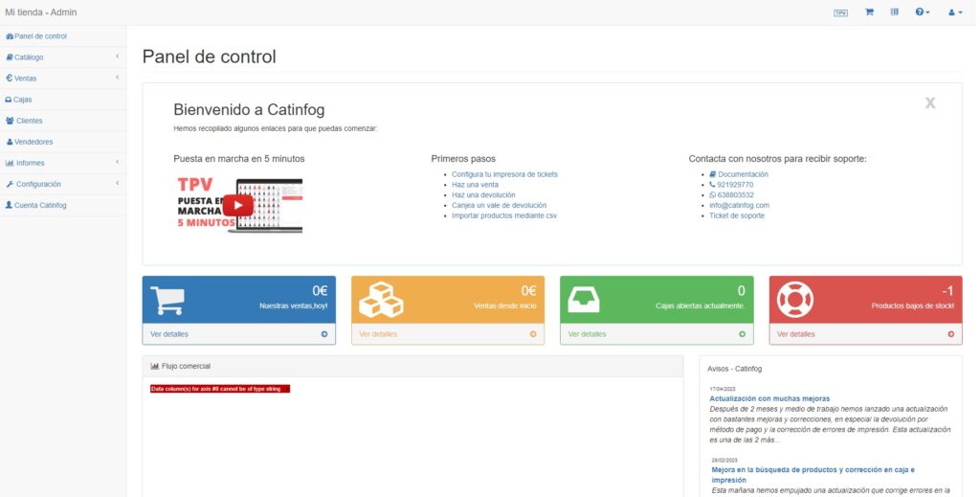The image size is (980, 497).
Task: Click the shopping cart icon in top bar
Action: coord(869,11)
